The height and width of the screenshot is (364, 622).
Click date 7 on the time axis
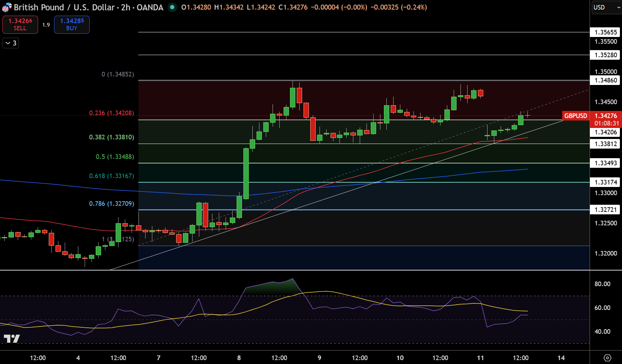(159, 358)
